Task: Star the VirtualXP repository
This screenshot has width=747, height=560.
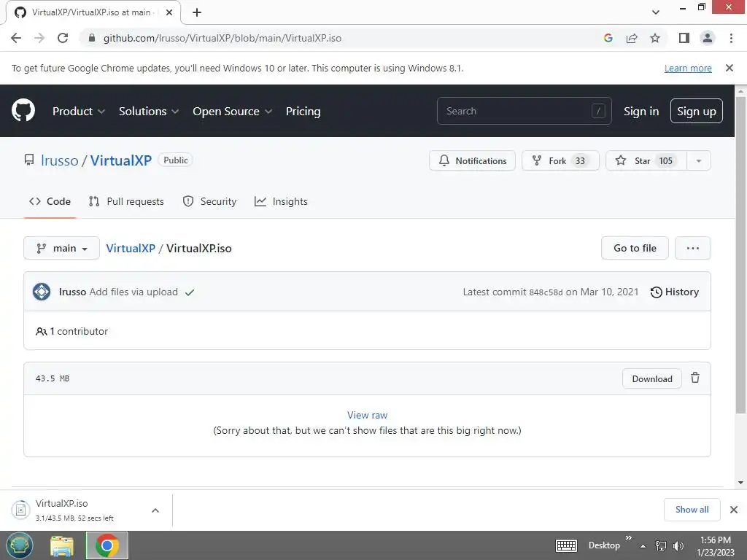Action: (646, 161)
